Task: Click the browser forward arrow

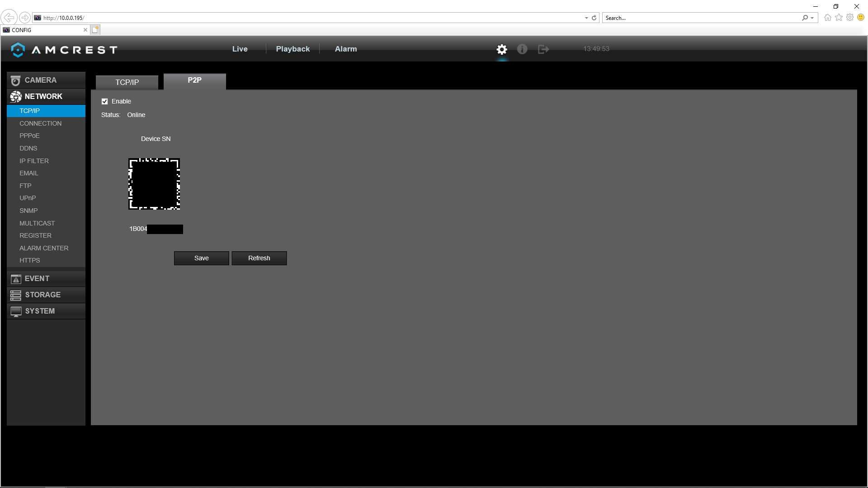Action: point(25,18)
